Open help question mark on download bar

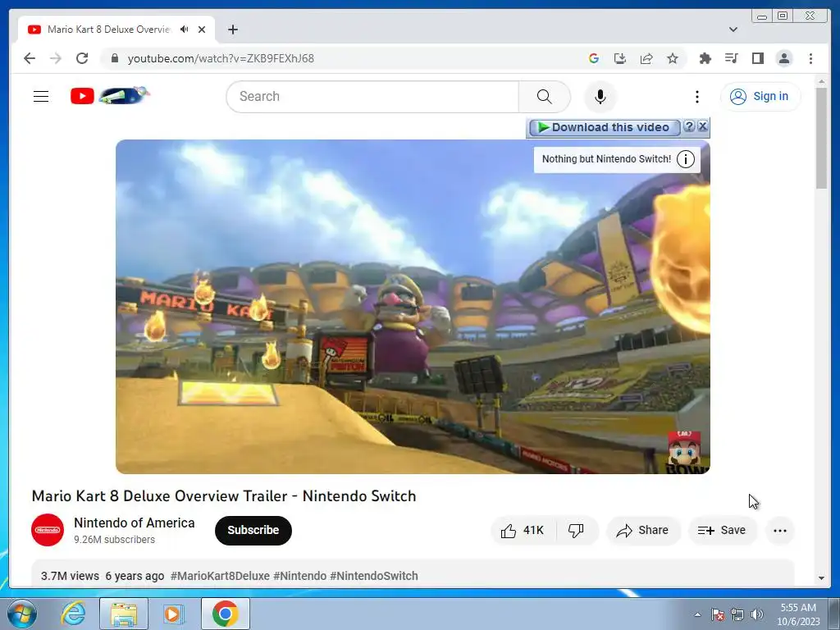[x=689, y=126]
